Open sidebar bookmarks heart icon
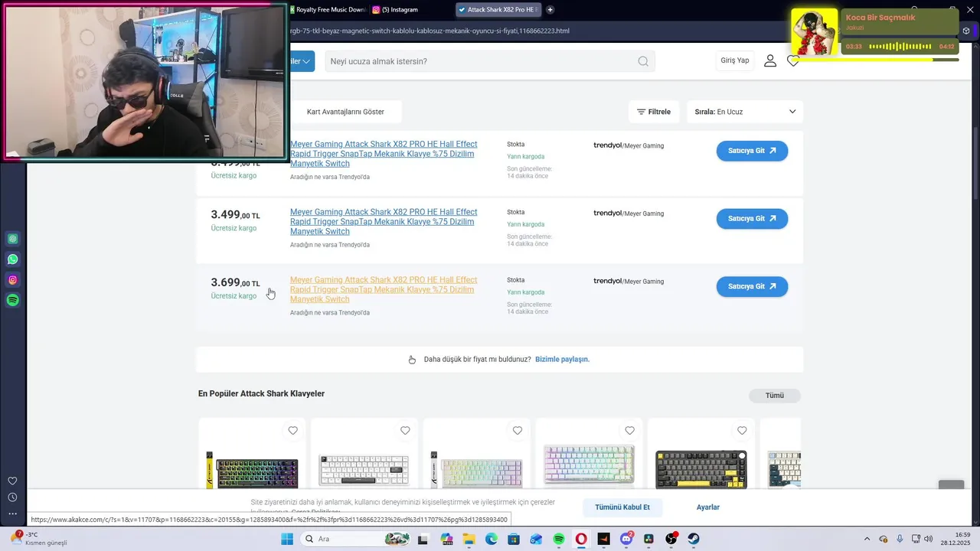 pyautogui.click(x=12, y=481)
